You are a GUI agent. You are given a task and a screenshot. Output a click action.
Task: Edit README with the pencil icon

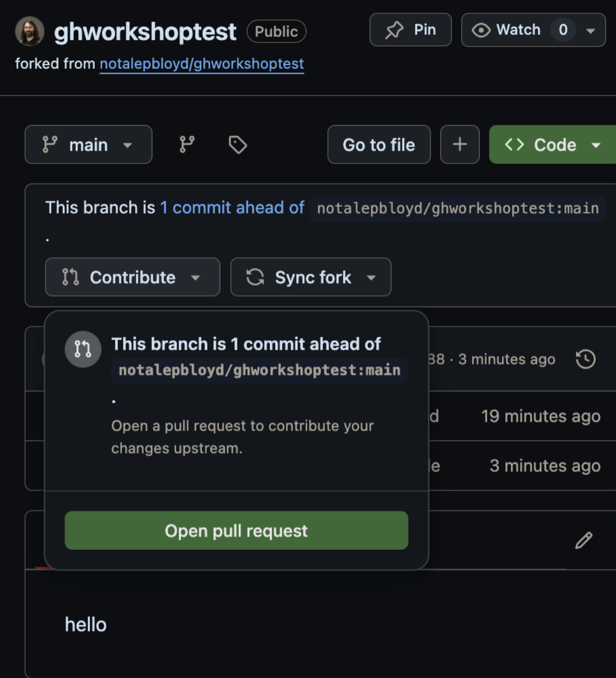584,540
